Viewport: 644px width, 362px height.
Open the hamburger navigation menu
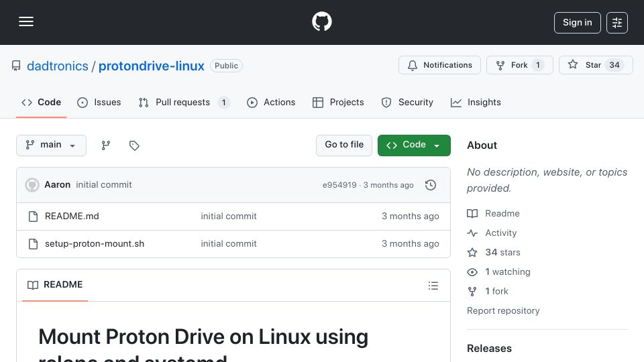click(x=26, y=21)
